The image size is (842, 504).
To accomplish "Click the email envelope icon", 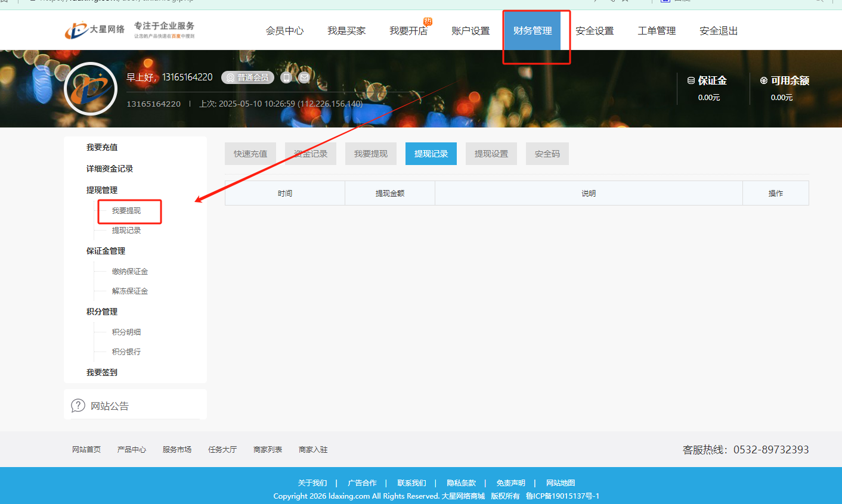I will [304, 77].
